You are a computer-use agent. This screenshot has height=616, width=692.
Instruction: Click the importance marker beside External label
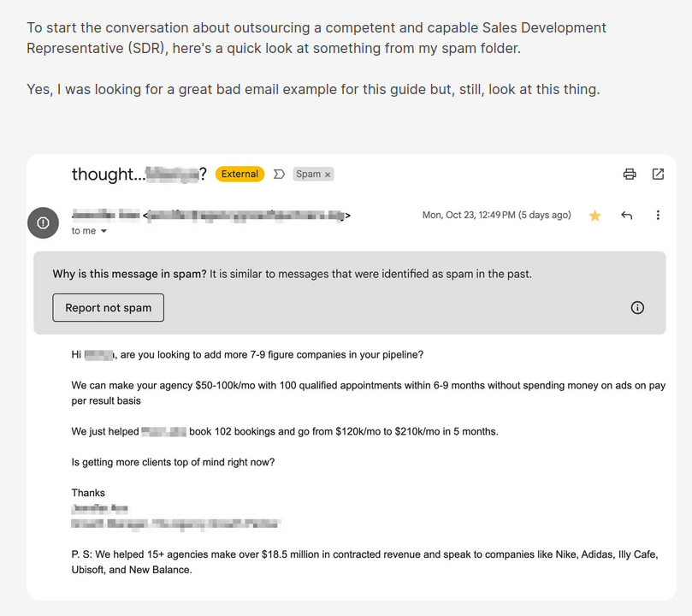[x=279, y=175]
